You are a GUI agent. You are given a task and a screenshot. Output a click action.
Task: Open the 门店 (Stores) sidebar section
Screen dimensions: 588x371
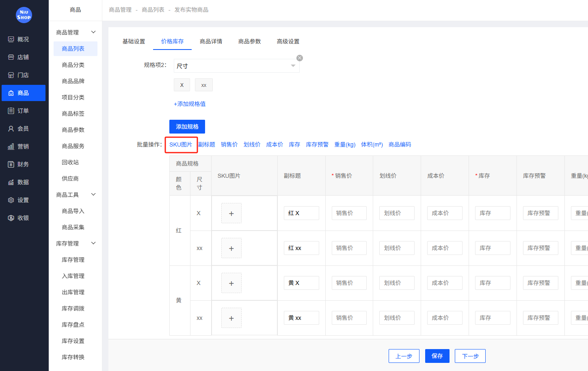24,75
